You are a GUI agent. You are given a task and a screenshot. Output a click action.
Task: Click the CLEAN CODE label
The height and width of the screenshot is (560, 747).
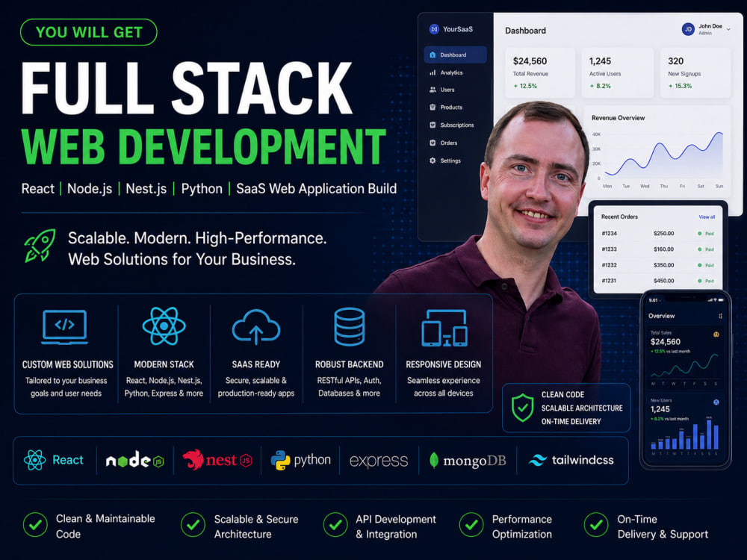tap(562, 395)
